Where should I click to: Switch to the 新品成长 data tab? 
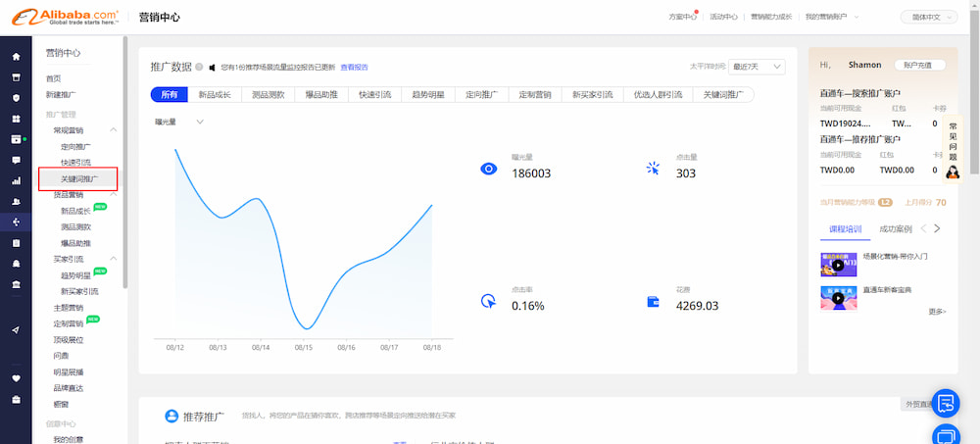[x=215, y=94]
